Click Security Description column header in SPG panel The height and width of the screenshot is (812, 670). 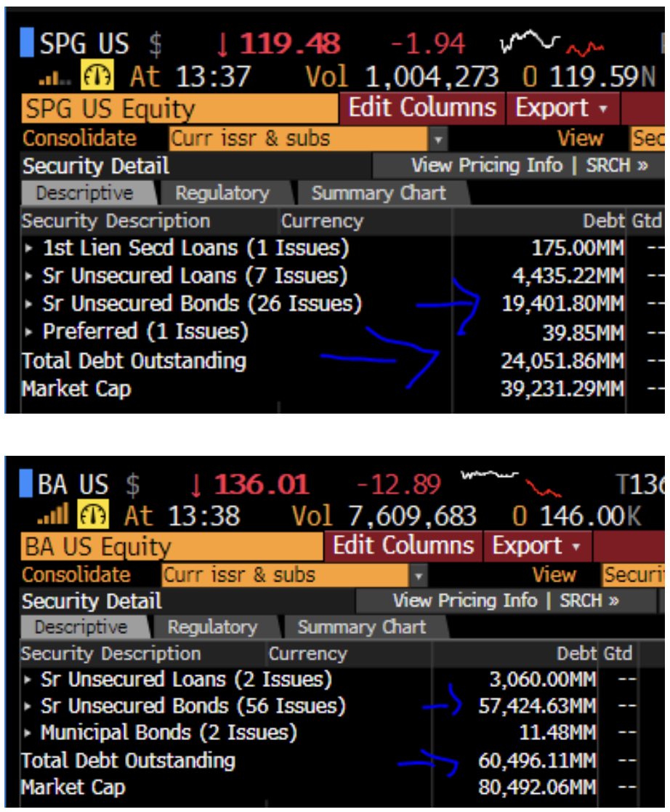[116, 221]
